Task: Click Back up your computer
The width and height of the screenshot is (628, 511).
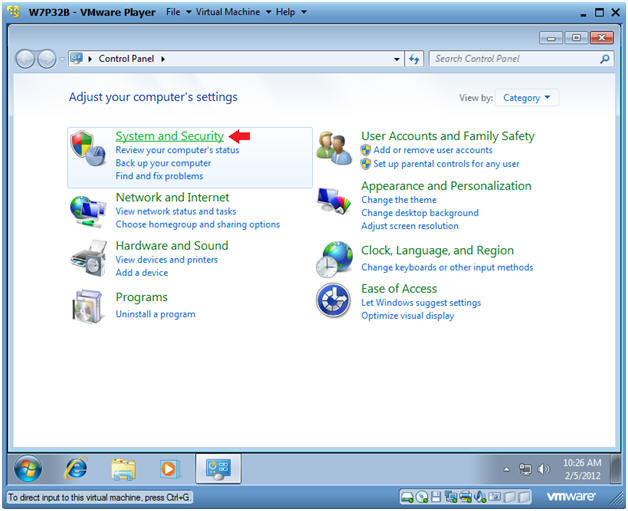Action: 163,163
